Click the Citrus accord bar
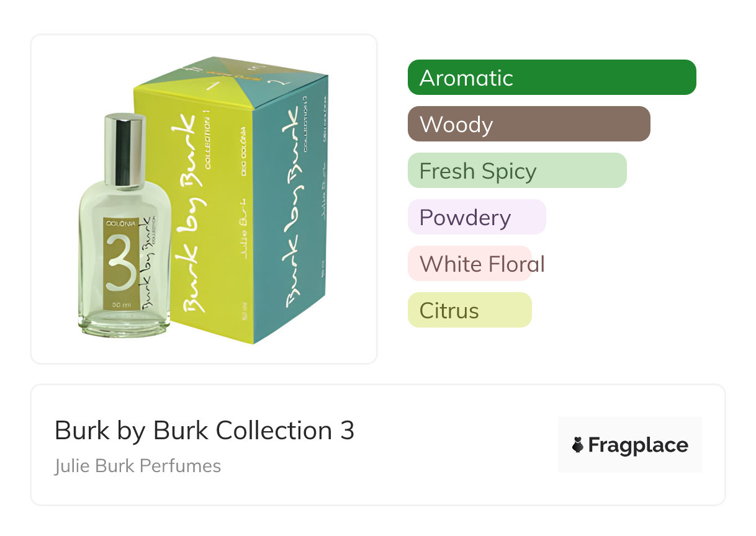 [470, 310]
